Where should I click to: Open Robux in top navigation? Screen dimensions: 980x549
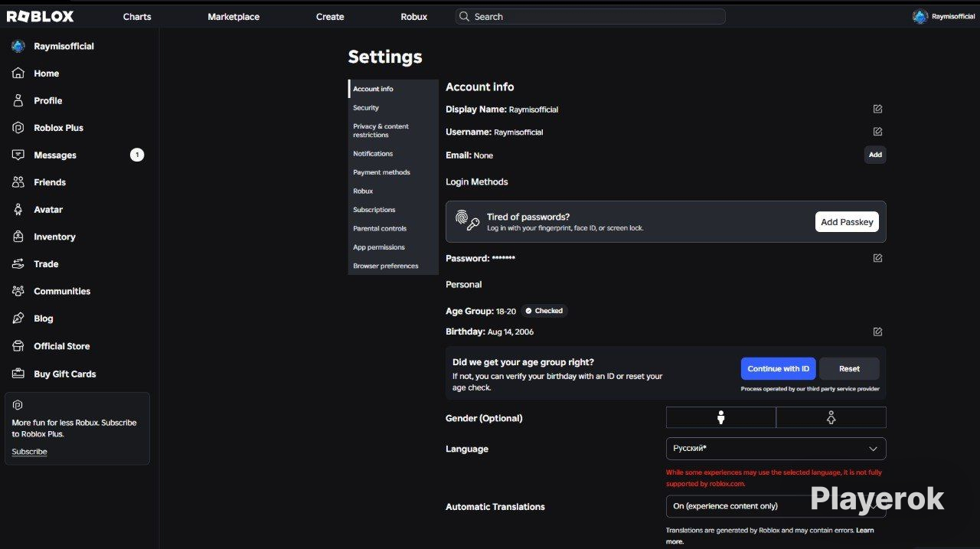tap(414, 17)
